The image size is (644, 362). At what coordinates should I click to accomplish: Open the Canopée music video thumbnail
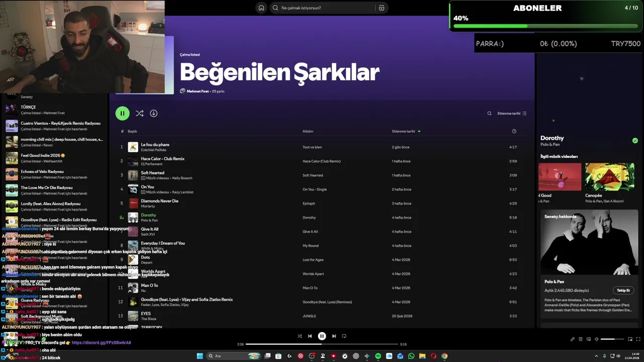(609, 176)
